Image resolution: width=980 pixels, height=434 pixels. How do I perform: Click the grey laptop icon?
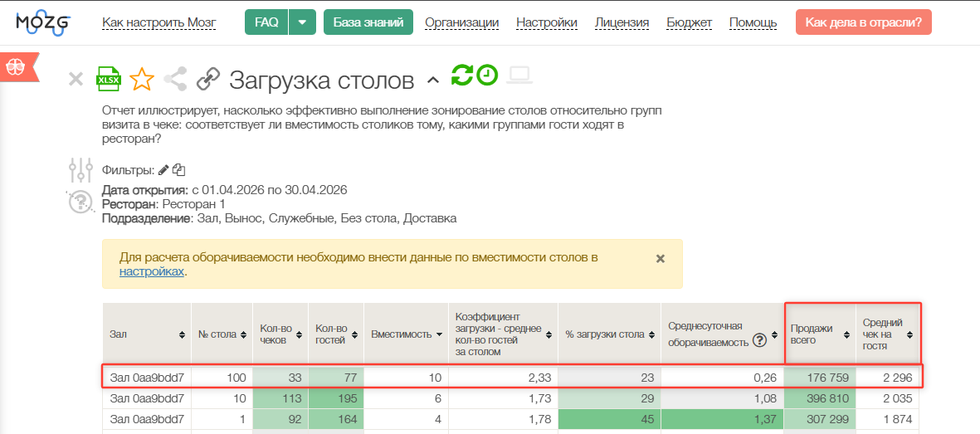(519, 76)
